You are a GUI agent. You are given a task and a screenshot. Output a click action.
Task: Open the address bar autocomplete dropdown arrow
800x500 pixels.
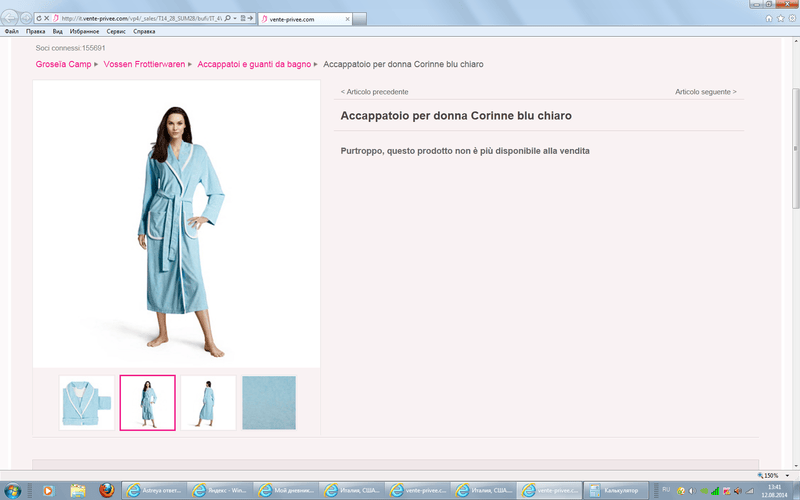click(235, 18)
